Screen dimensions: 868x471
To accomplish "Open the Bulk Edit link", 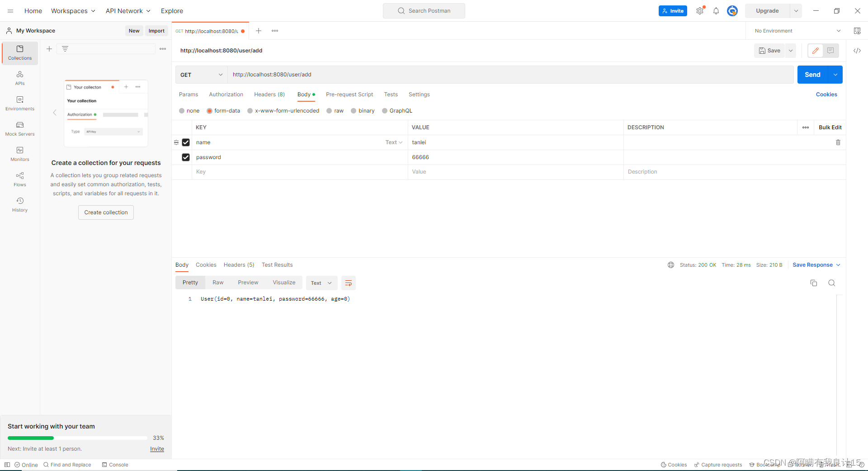I will pos(830,127).
